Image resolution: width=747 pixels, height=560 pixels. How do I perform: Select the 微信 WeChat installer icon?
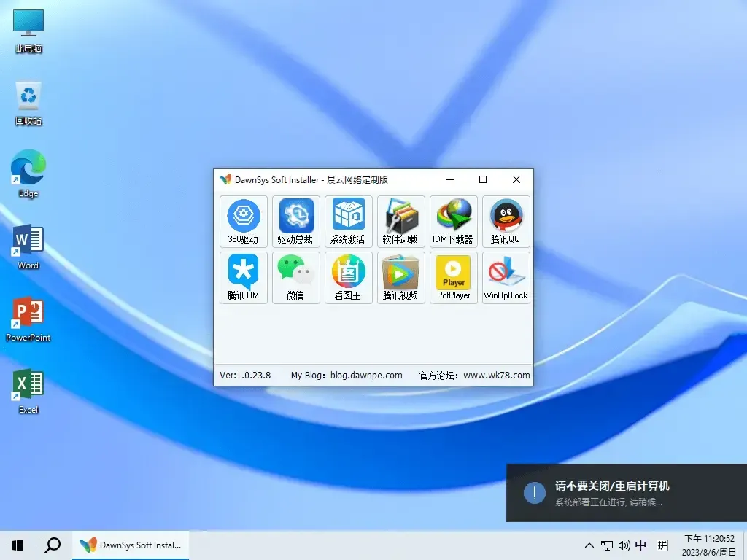click(295, 278)
